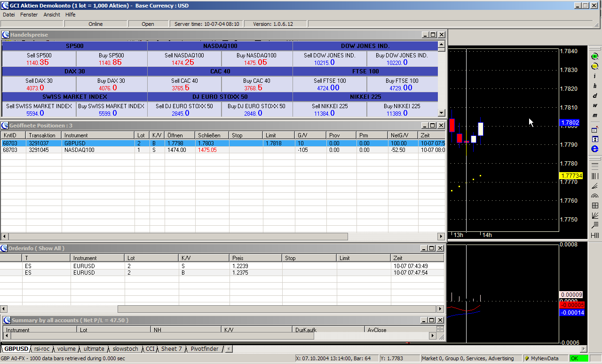Open the Ansicht menu
The width and height of the screenshot is (602, 364).
coord(52,15)
